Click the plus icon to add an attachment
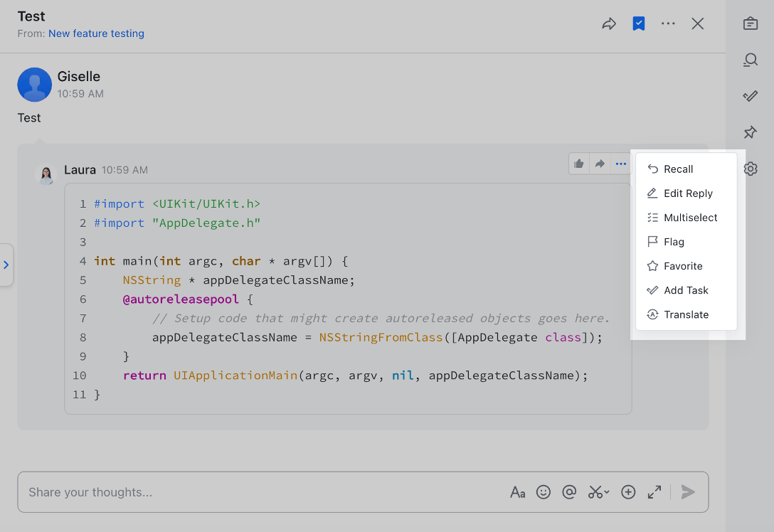The image size is (774, 532). click(x=628, y=491)
